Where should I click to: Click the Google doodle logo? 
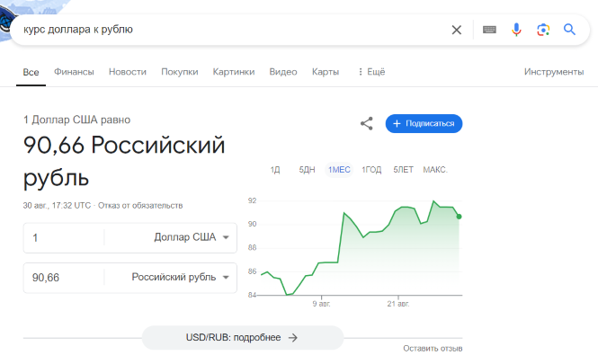(7, 21)
